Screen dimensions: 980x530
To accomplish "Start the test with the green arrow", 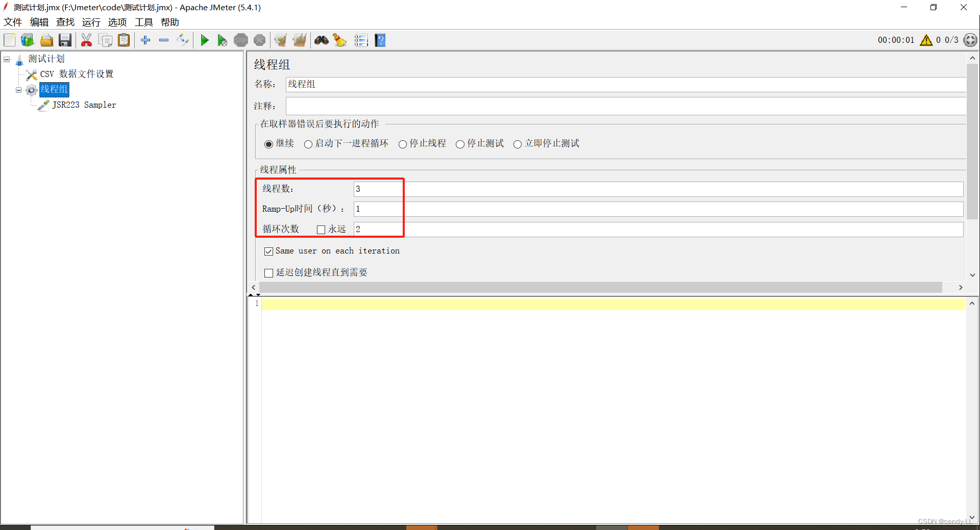I will point(204,40).
